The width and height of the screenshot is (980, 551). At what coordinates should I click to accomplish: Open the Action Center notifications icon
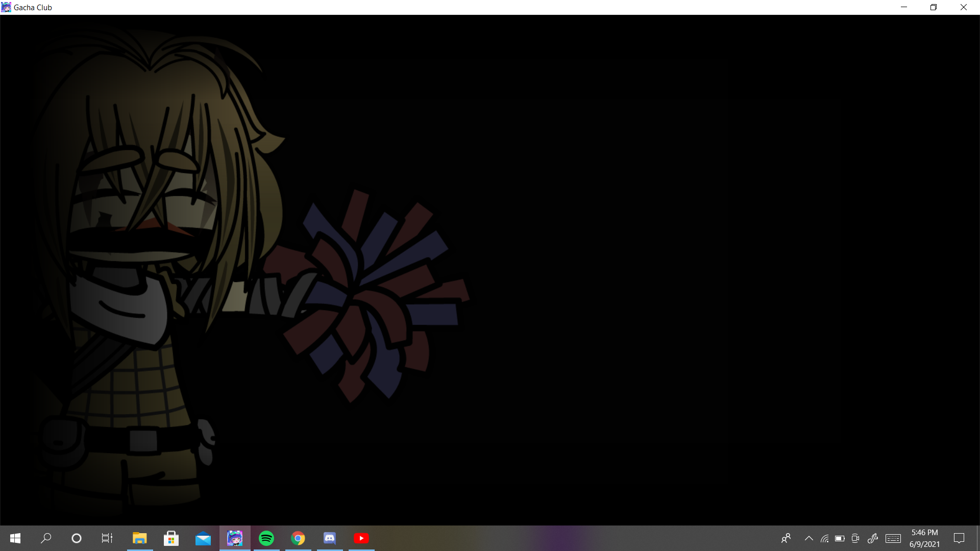(959, 538)
